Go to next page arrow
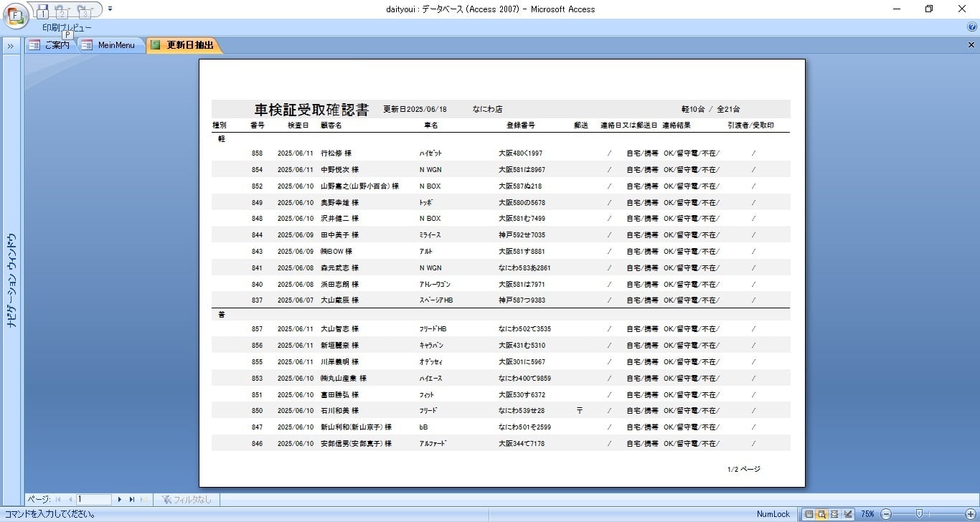The image size is (980, 522). point(120,499)
